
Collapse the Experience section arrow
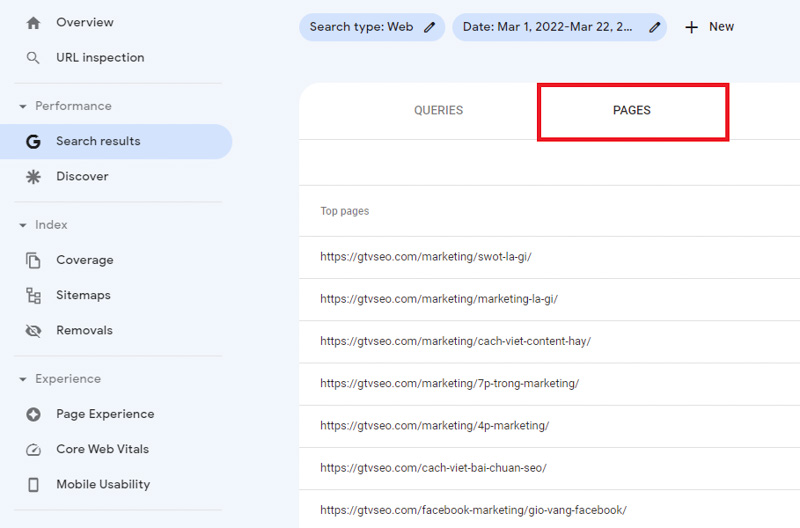coord(22,379)
